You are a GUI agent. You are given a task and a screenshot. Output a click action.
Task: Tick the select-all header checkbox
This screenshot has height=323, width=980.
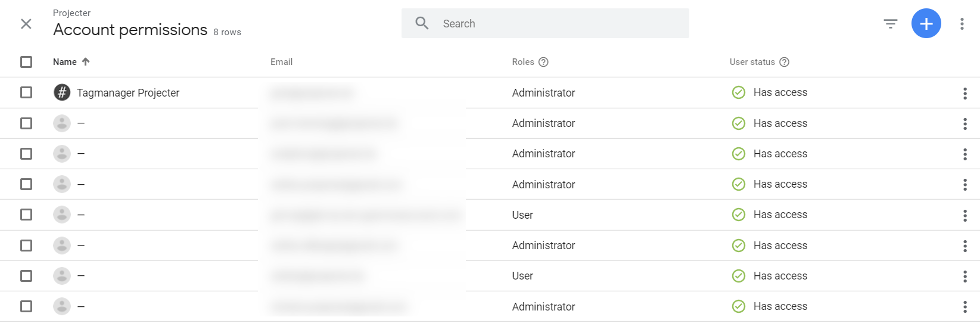pyautogui.click(x=26, y=62)
